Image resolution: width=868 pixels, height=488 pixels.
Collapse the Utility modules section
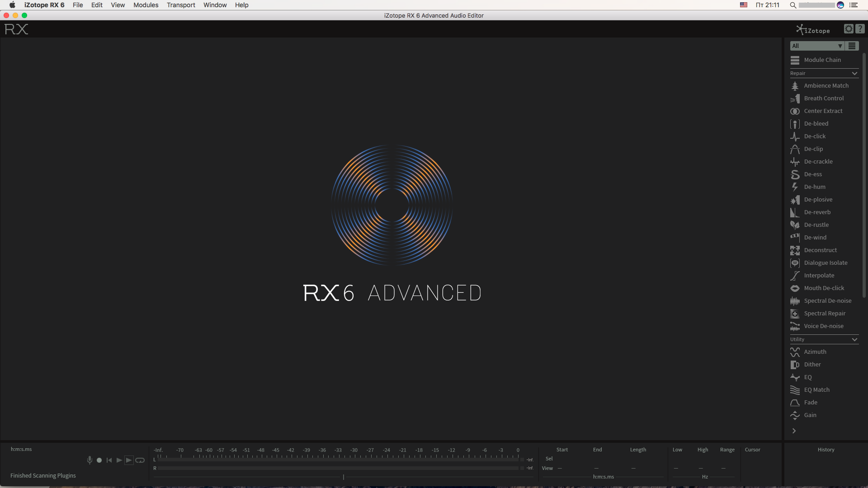[x=854, y=339]
